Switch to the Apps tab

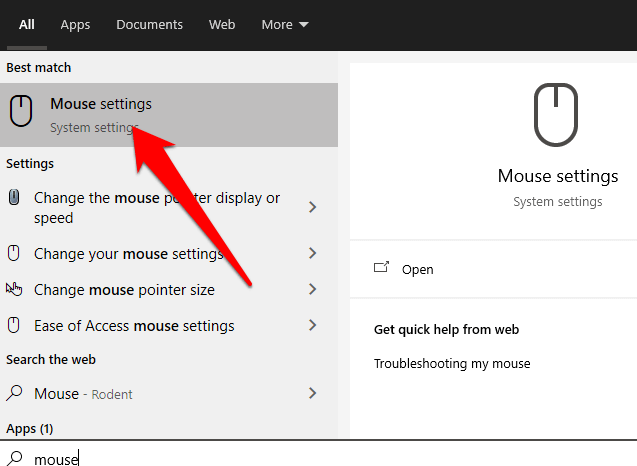tap(75, 24)
